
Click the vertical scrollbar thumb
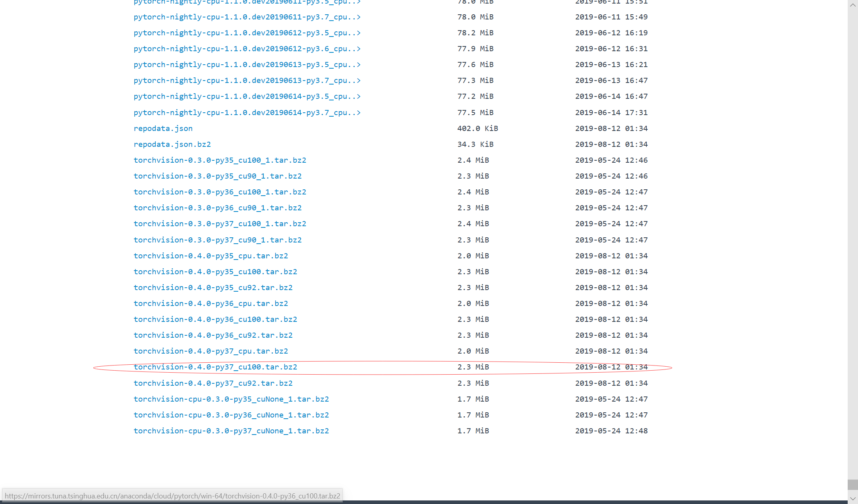[x=852, y=485]
